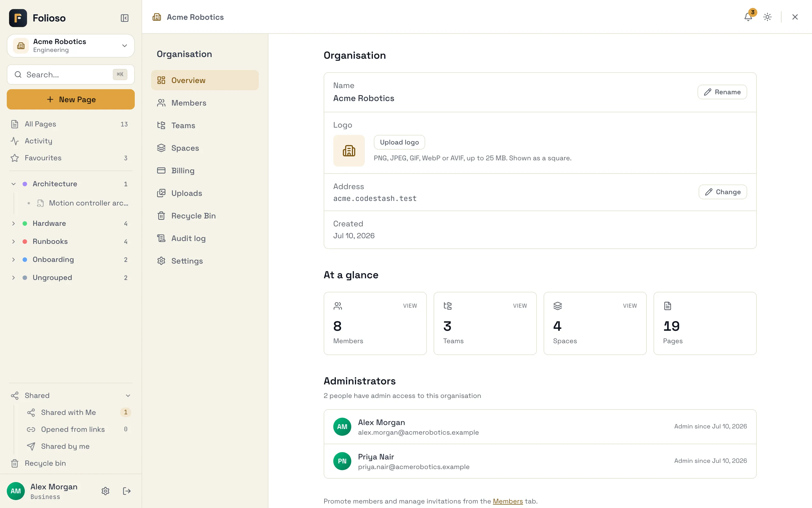Click the Folioso logo icon
Viewport: 812px width, 508px height.
(x=18, y=18)
